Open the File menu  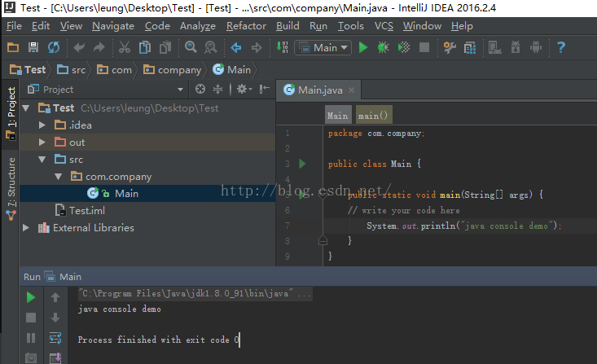[x=14, y=26]
